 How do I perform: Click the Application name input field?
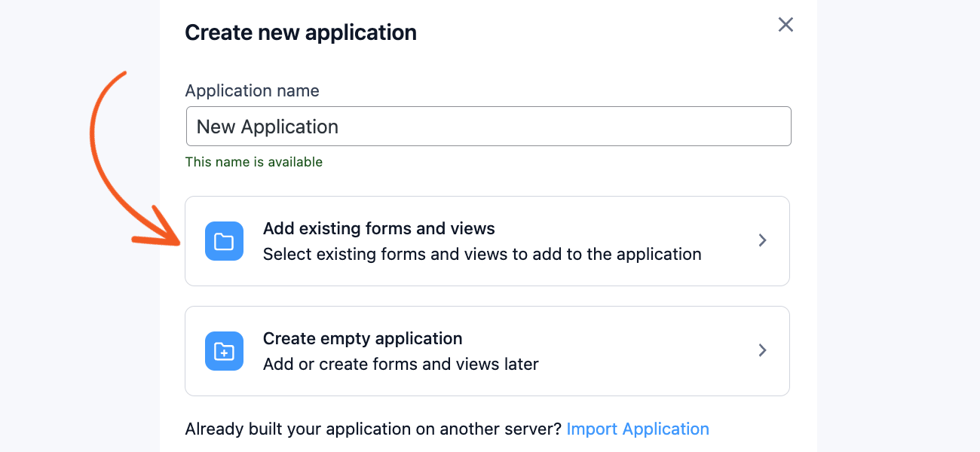click(x=488, y=127)
